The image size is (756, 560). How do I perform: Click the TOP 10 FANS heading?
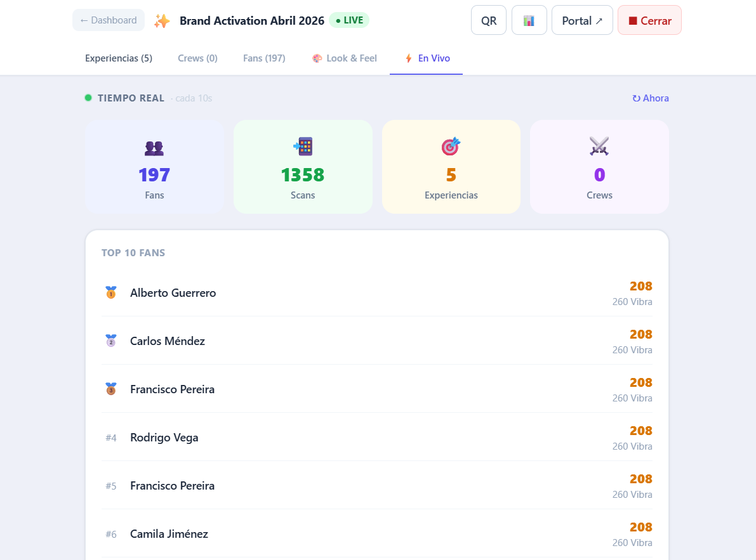point(133,253)
